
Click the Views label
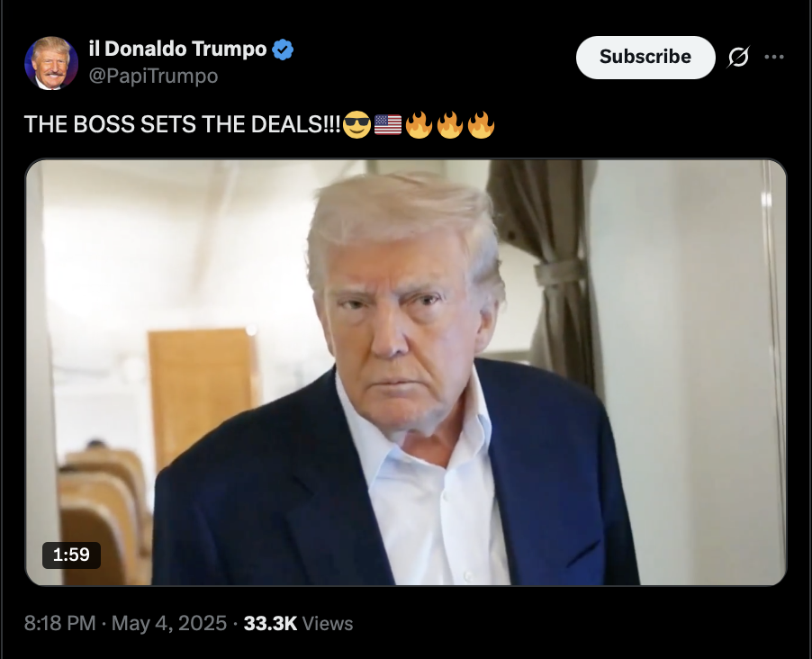tap(328, 623)
